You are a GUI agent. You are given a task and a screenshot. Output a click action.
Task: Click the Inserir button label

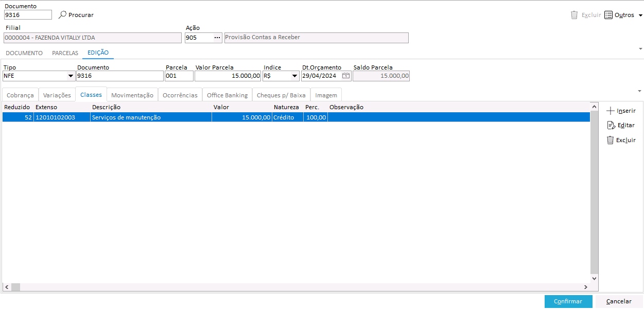point(626,111)
